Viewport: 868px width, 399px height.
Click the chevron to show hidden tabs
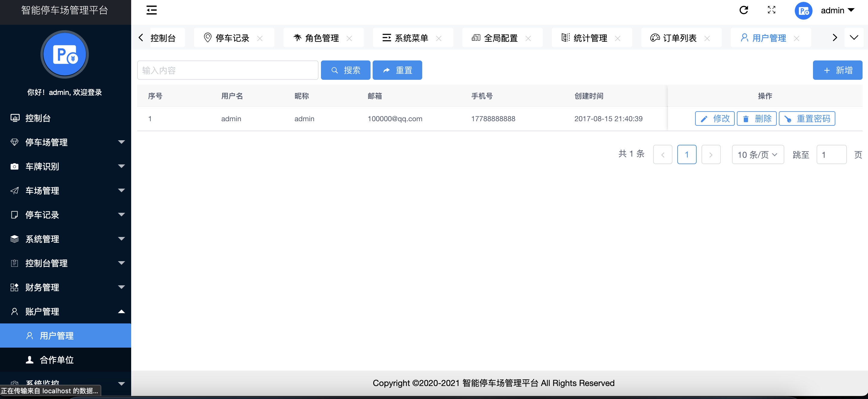click(x=835, y=37)
